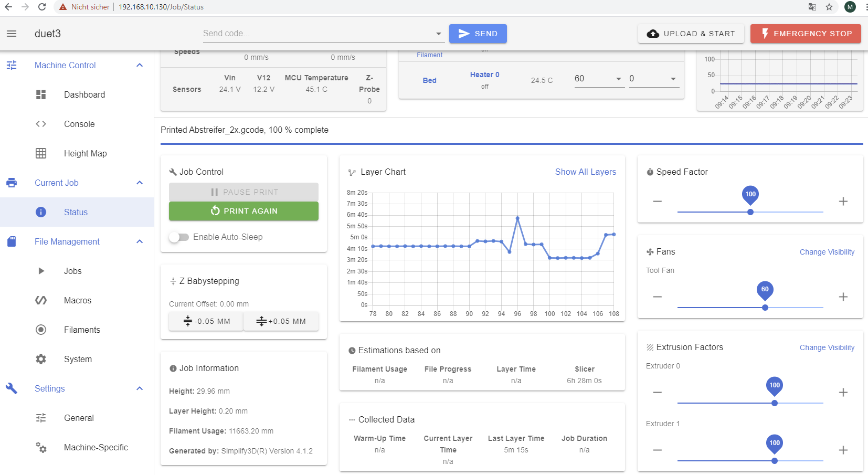This screenshot has width=868, height=475.
Task: Click the Machine-Specific gears icon
Action: click(41, 447)
